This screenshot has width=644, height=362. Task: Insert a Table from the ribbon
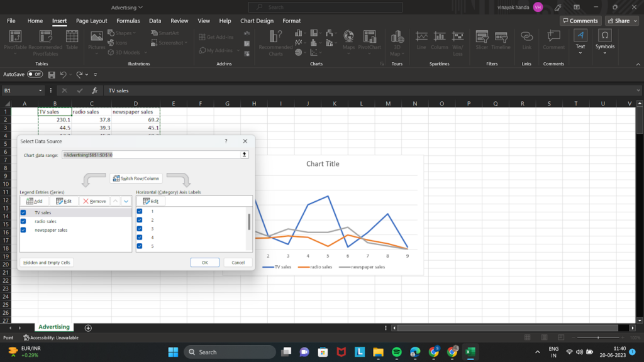[72, 40]
